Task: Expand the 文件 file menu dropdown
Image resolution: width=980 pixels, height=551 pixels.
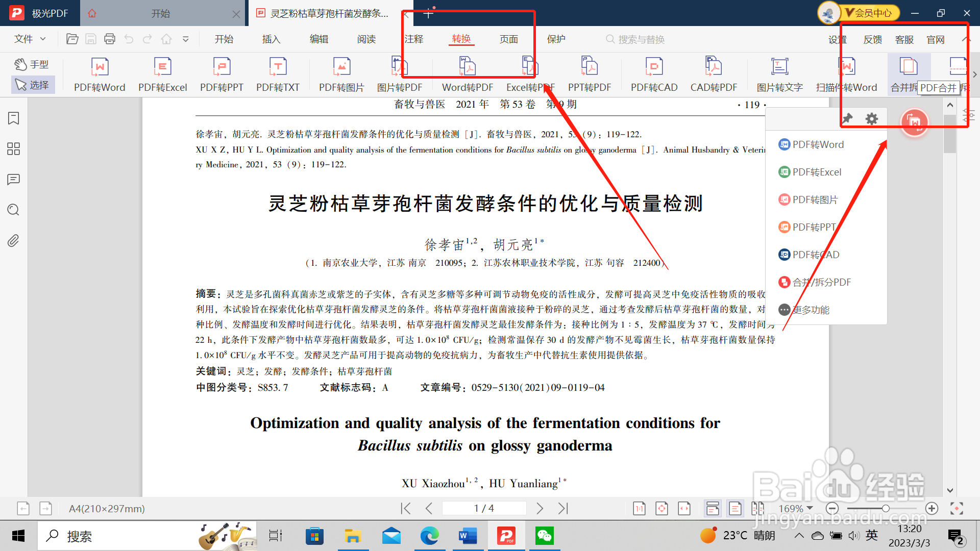Action: tap(30, 39)
